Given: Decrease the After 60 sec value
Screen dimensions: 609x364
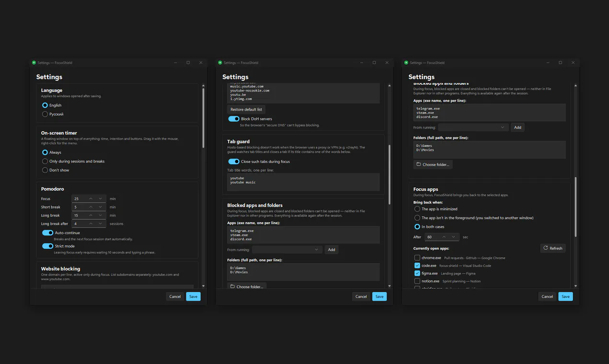Looking at the screenshot, I should coord(454,237).
